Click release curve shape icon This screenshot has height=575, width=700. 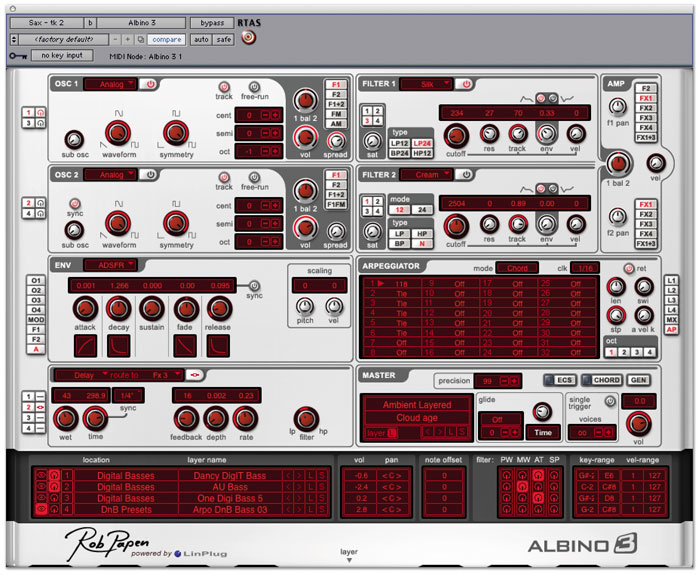point(218,346)
